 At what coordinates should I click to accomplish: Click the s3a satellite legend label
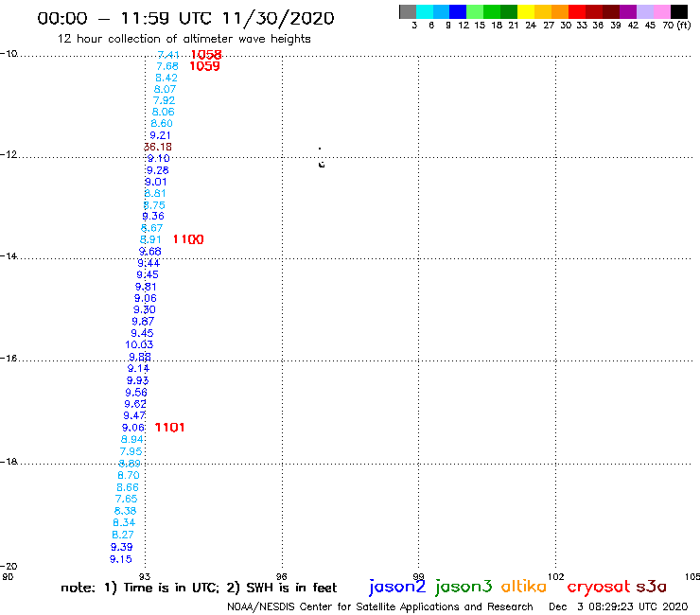(651, 587)
